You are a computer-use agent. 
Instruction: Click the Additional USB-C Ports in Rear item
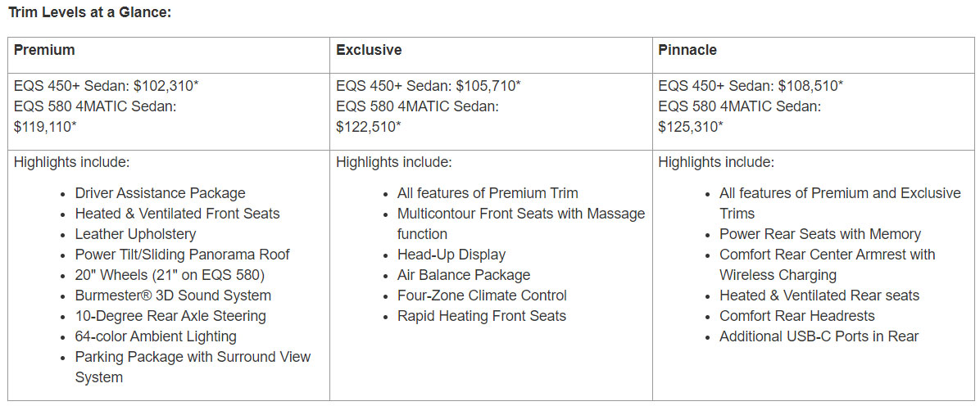coord(819,336)
